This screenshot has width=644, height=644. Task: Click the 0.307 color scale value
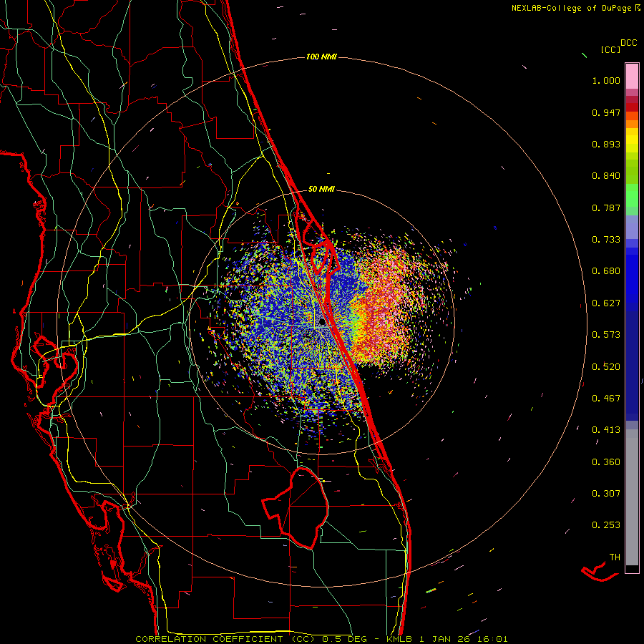click(606, 494)
